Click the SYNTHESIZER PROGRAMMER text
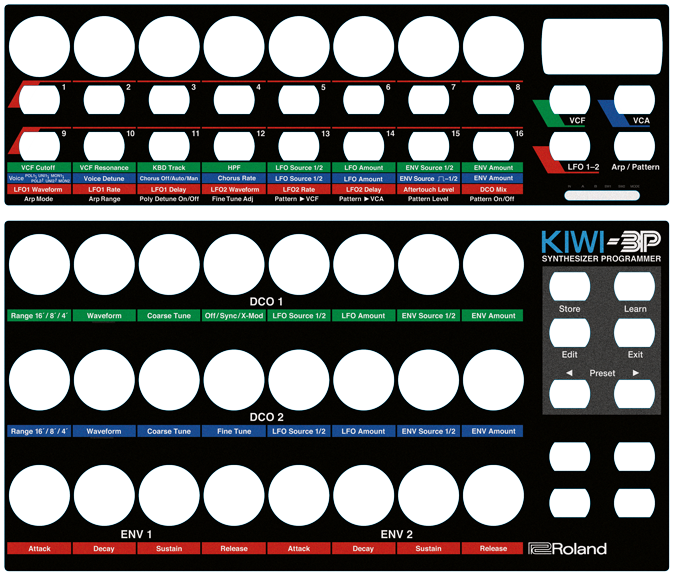This screenshot has width=675, height=577. (x=601, y=259)
